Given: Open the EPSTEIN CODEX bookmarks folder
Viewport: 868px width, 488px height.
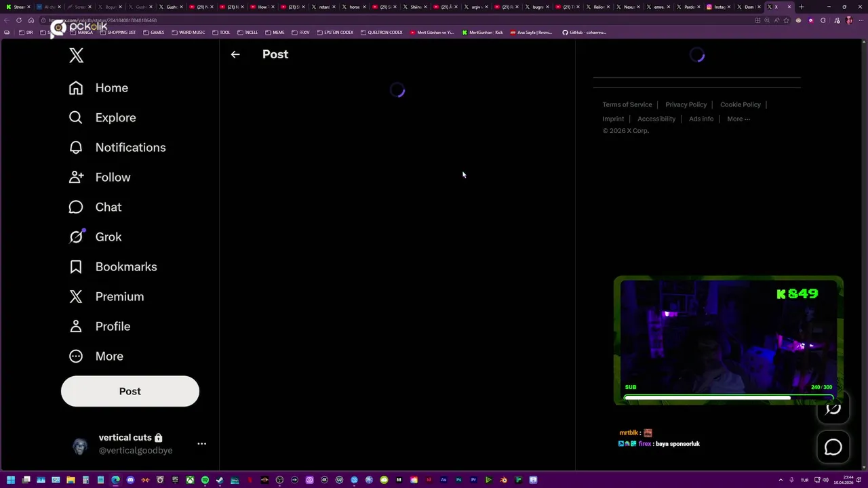Looking at the screenshot, I should (x=335, y=33).
